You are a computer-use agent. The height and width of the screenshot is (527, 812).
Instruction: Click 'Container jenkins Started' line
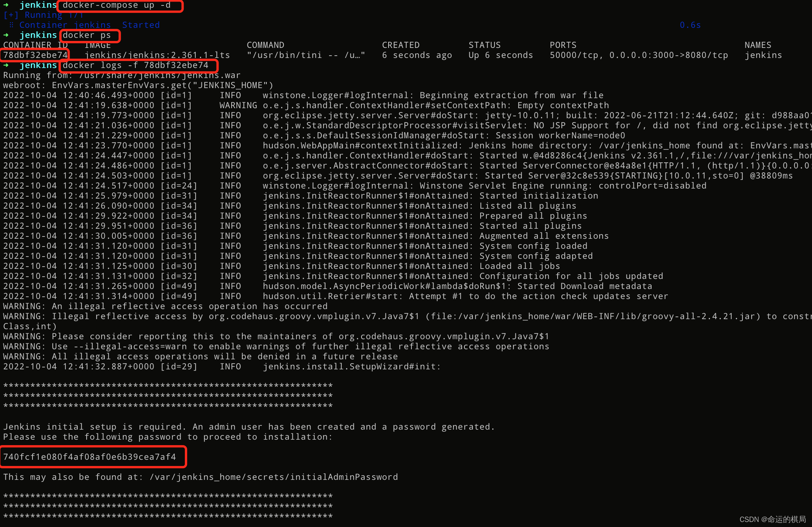(x=89, y=25)
